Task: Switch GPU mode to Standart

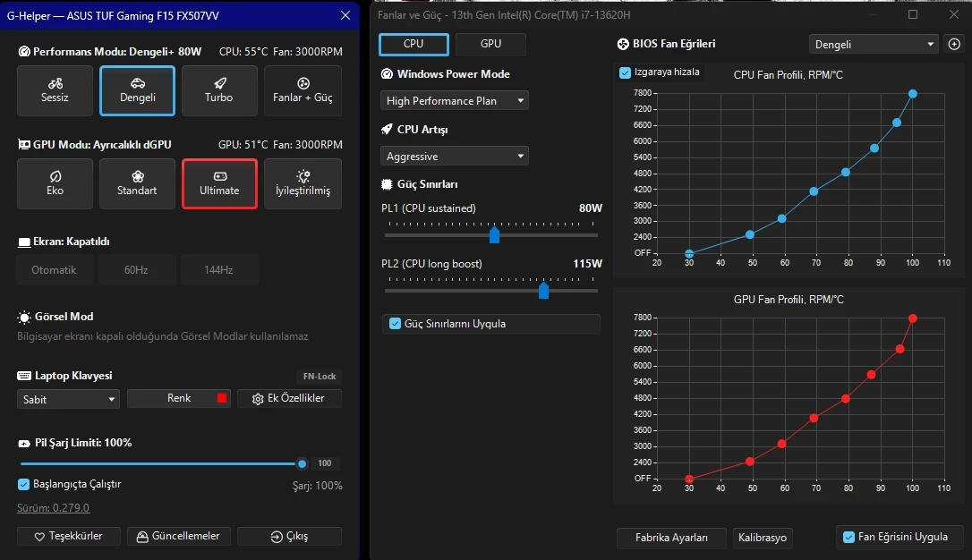Action: point(137,183)
